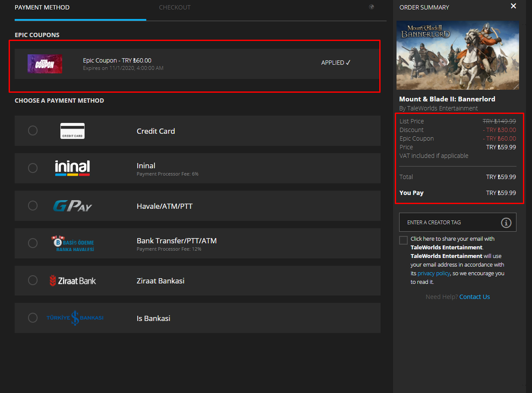Close the order summary panel
Image resolution: width=532 pixels, height=393 pixels.
(x=513, y=6)
